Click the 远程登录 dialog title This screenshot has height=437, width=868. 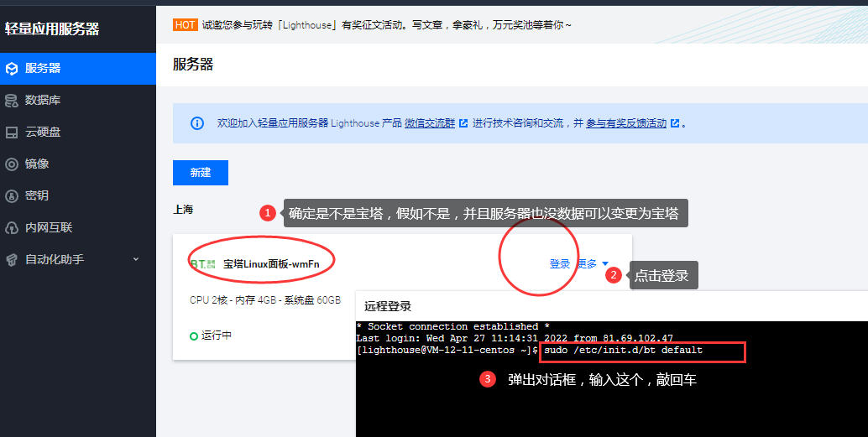pos(388,306)
